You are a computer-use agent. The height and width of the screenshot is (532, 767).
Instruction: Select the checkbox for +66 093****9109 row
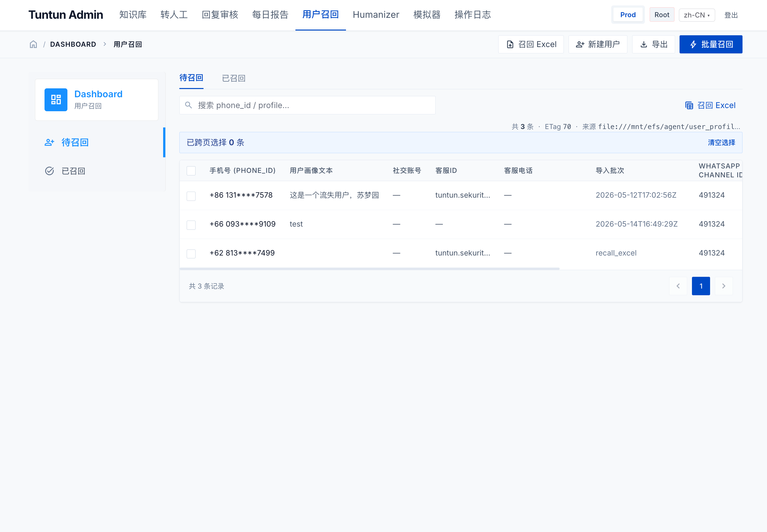tap(191, 225)
